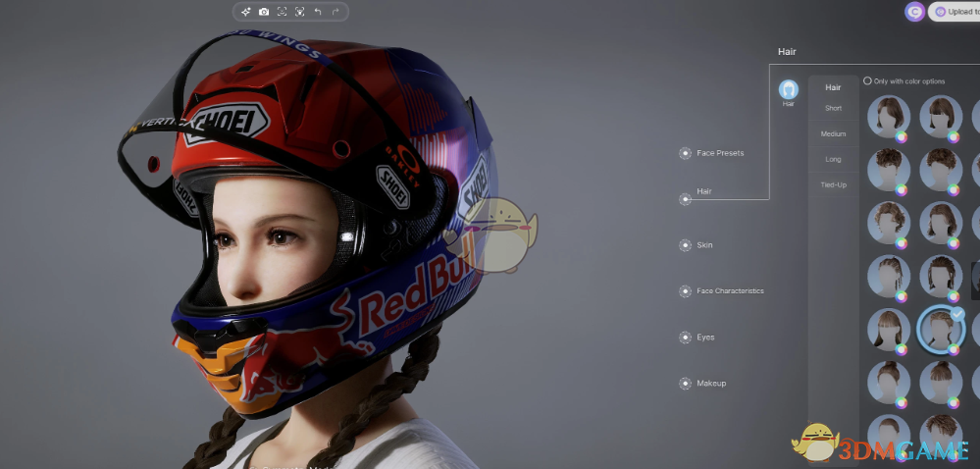Open the camera photo mode icon
This screenshot has width=980, height=469.
coord(264,11)
